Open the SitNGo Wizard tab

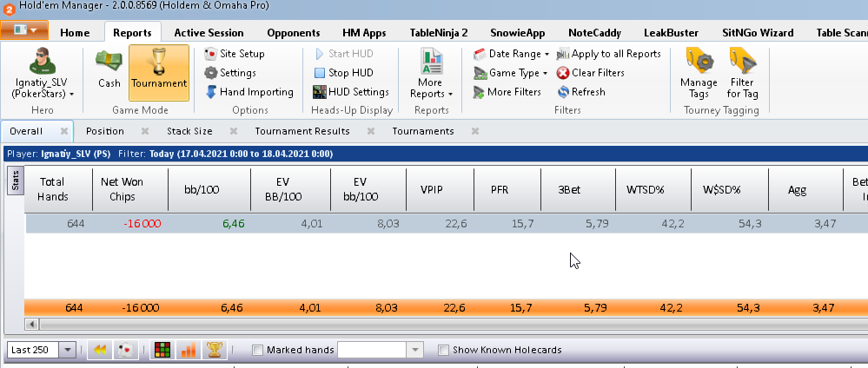click(x=758, y=33)
